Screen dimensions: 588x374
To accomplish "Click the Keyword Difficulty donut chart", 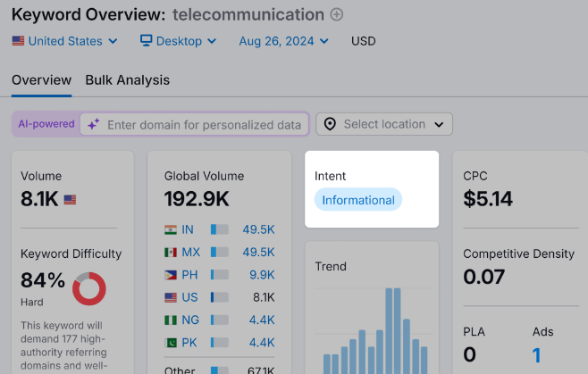I will point(89,288).
